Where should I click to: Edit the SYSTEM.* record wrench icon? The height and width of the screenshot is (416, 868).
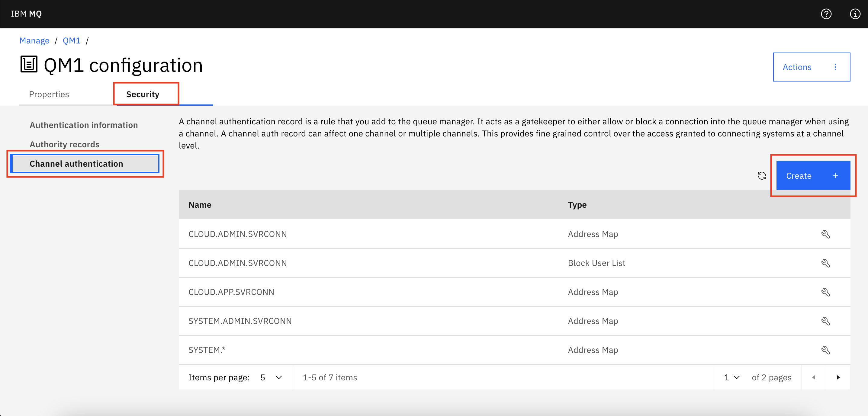825,350
